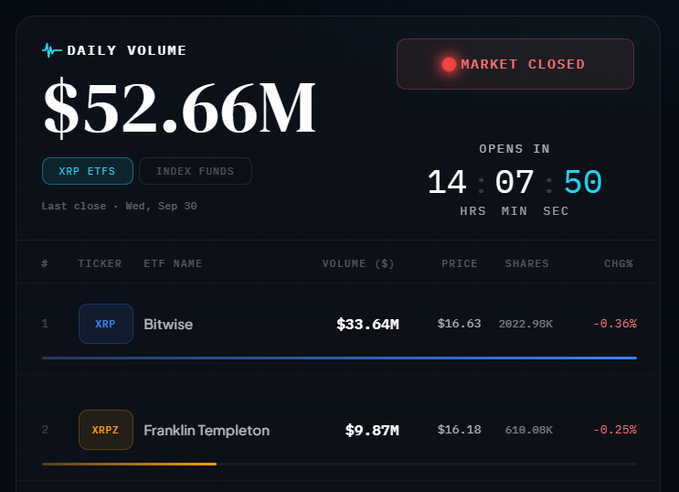Click the orange Franklin Templeton volume bar
Viewport: 679px width, 492px height.
click(129, 464)
